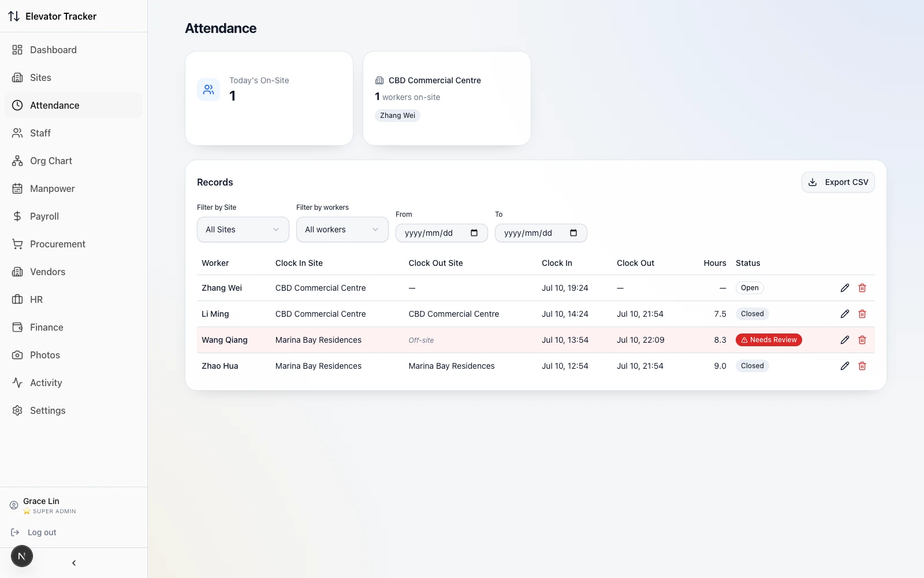Click the round N badge icon
Viewport: 924px width, 578px height.
(22, 556)
